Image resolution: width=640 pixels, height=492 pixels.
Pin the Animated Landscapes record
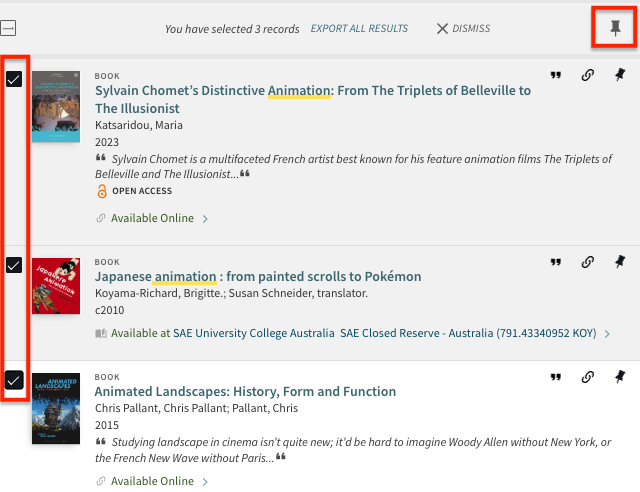pos(620,377)
